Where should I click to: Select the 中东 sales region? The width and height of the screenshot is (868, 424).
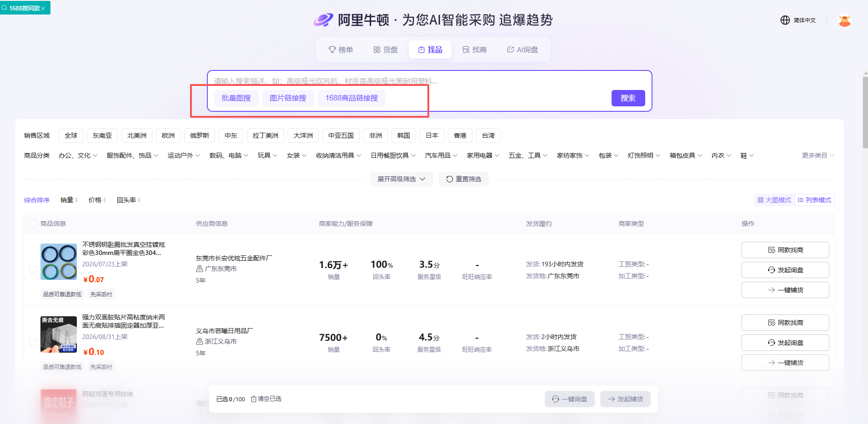tap(231, 135)
